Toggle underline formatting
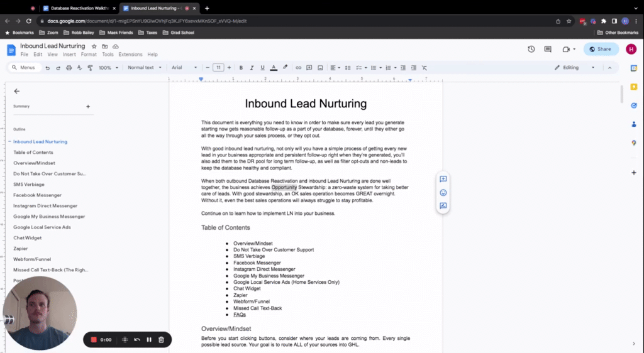 [x=262, y=68]
